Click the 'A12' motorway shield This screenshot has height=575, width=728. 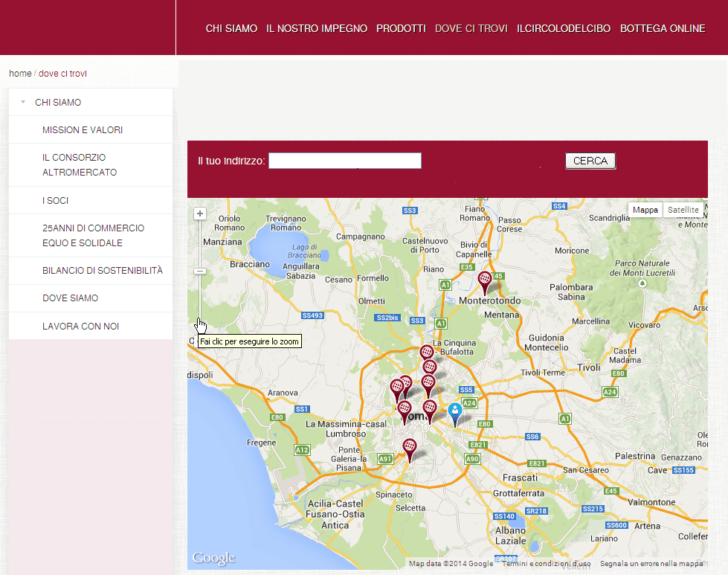click(x=302, y=449)
